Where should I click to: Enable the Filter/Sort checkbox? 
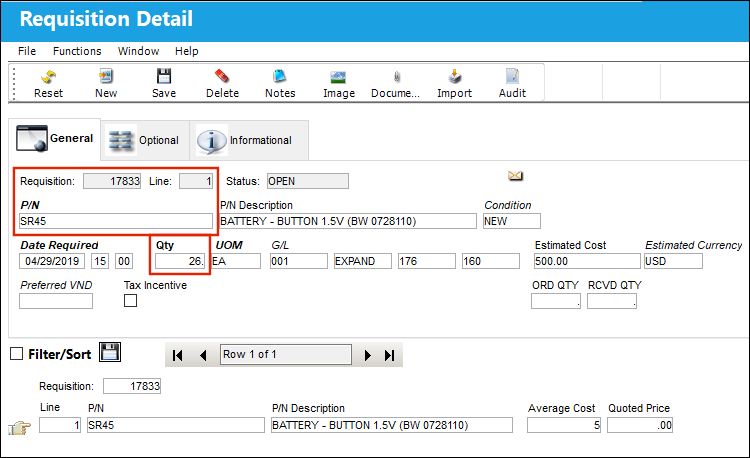[x=17, y=354]
